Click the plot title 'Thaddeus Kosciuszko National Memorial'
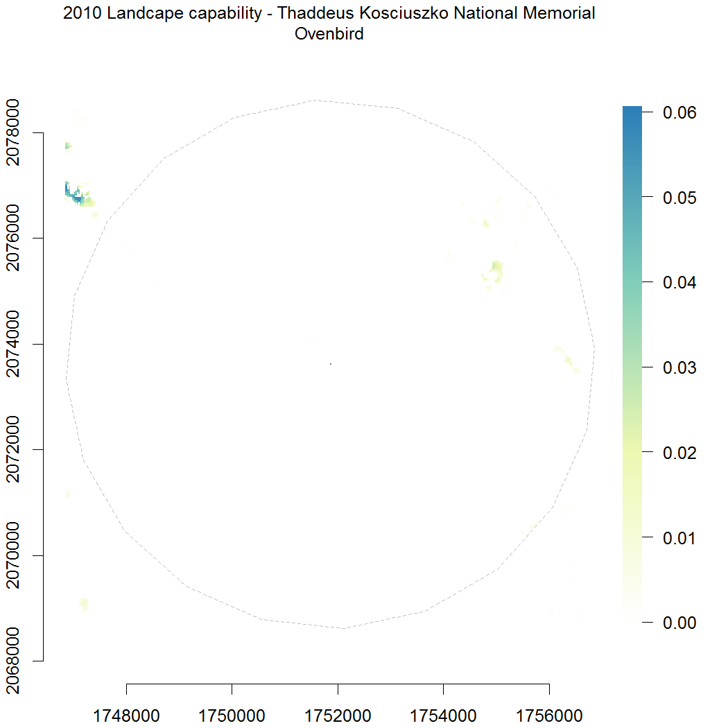Image resolution: width=728 pixels, height=728 pixels. pos(436,13)
